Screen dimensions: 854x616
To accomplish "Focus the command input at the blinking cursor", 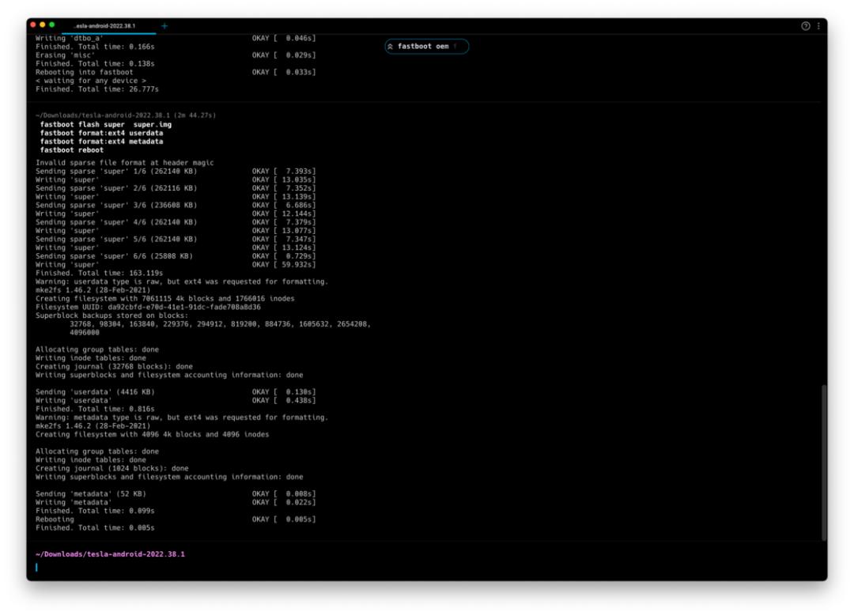I will click(x=37, y=567).
